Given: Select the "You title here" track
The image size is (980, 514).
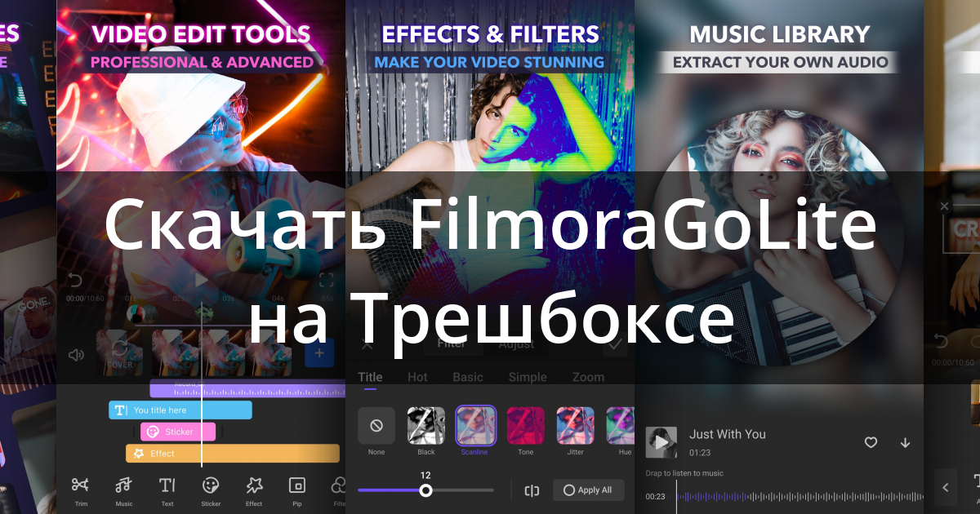Looking at the screenshot, I should (x=180, y=410).
